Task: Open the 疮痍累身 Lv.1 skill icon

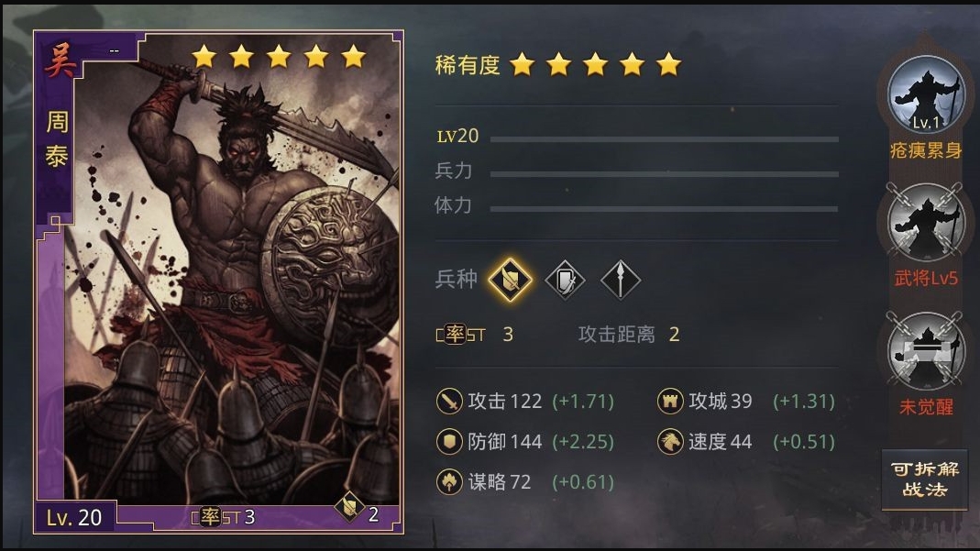Action: pyautogui.click(x=926, y=94)
